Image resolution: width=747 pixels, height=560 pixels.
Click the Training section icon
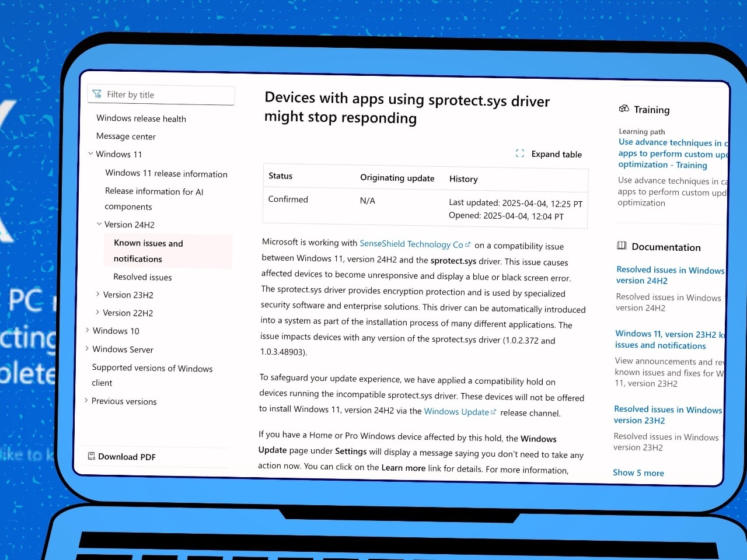point(624,108)
